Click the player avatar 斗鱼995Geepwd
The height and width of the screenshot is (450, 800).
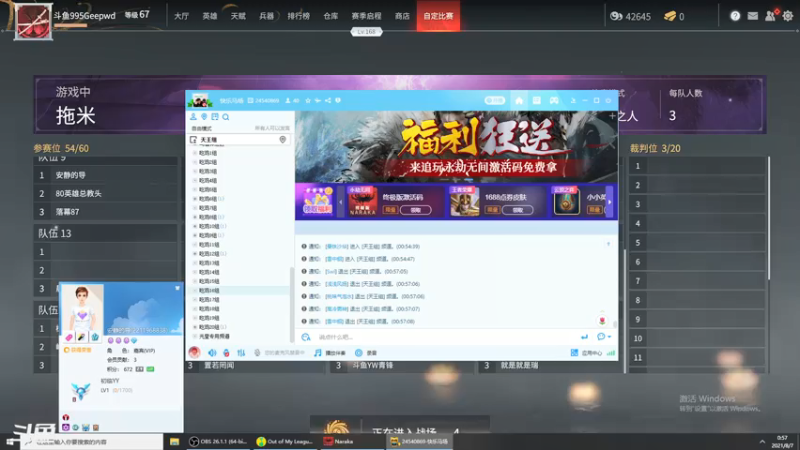tap(33, 21)
